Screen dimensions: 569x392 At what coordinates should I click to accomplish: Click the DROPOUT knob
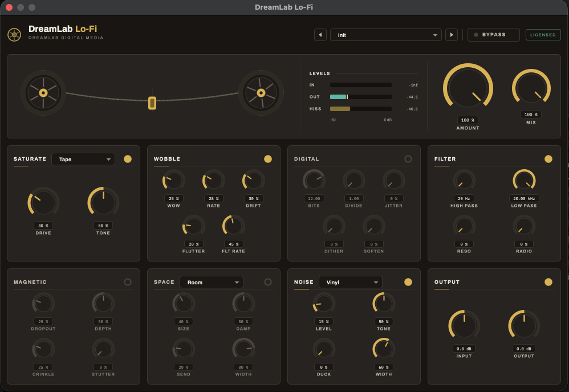click(43, 304)
